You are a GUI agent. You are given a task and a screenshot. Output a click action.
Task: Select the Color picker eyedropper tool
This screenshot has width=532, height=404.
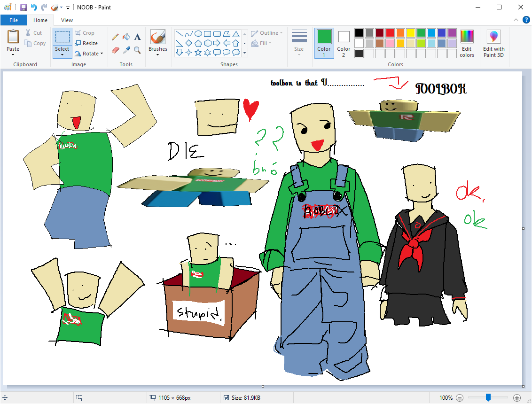(x=126, y=50)
